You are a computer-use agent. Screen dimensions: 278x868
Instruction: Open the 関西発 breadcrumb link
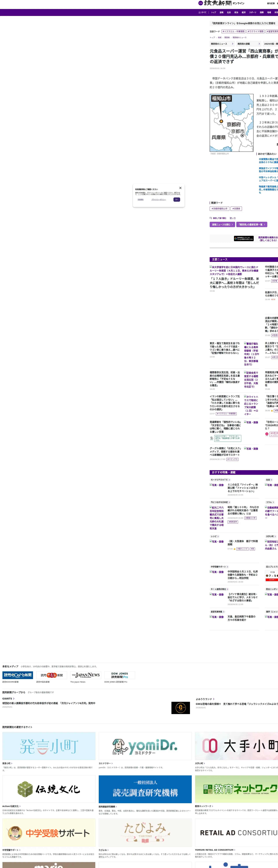point(227,38)
